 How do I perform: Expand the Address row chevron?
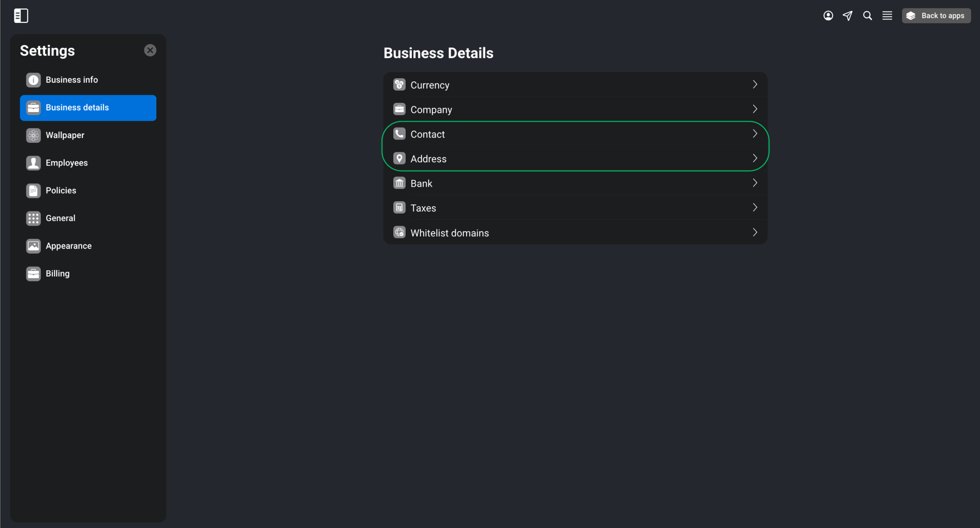[x=755, y=158]
